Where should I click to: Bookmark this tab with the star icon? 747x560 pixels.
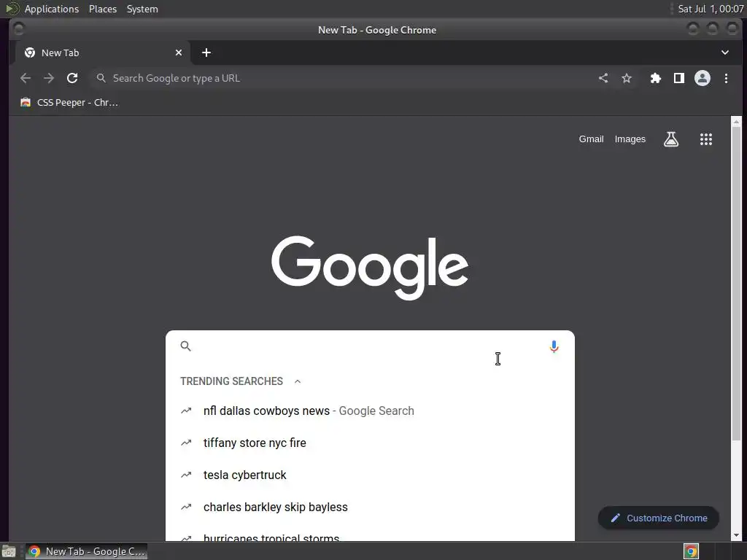coord(627,78)
